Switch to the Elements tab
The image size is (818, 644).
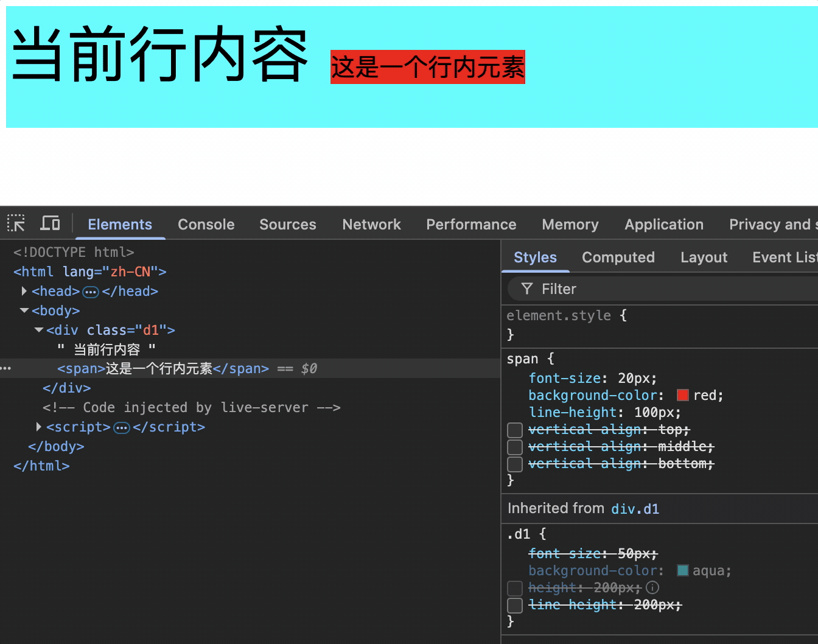pyautogui.click(x=120, y=224)
